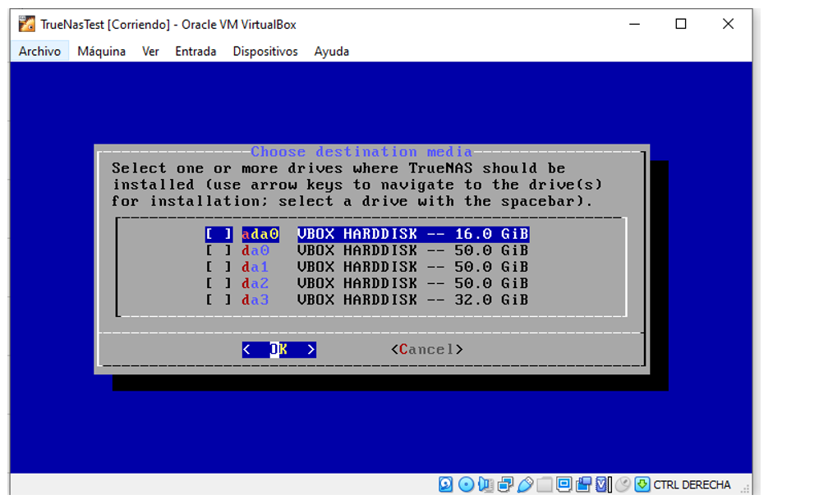This screenshot has width=828, height=504.
Task: Click the USB devices status icon
Action: pyautogui.click(x=525, y=484)
